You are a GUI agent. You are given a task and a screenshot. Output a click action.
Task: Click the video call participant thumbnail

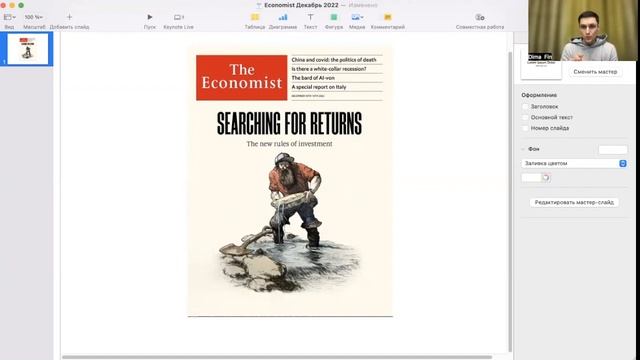click(x=582, y=31)
